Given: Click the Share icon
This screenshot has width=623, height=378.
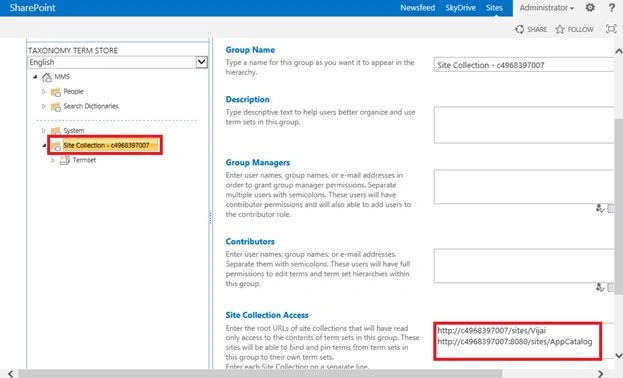Looking at the screenshot, I should click(x=520, y=29).
